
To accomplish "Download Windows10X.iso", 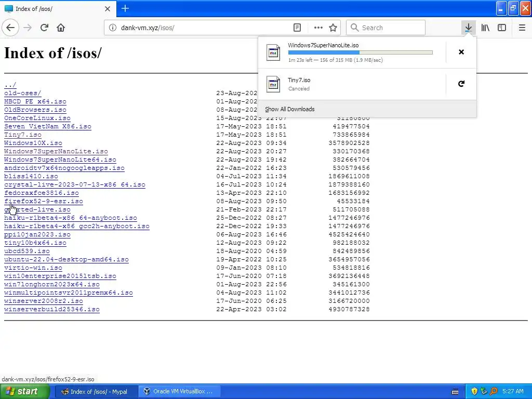I will point(33,143).
